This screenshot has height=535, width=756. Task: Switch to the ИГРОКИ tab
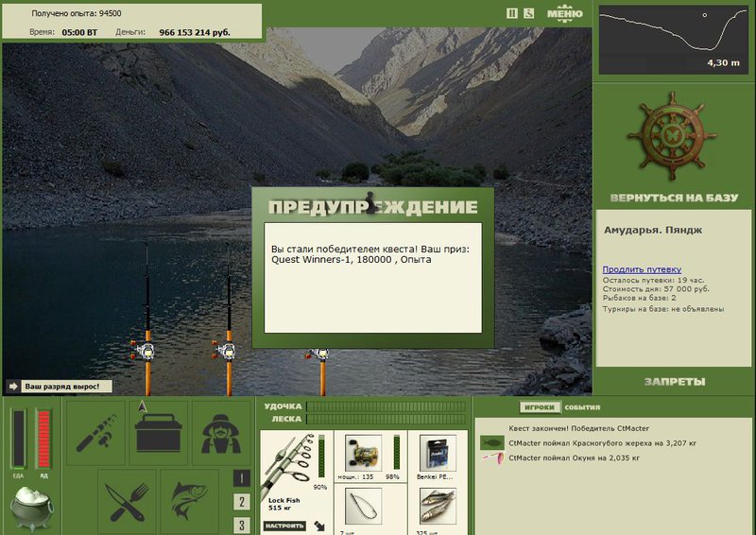click(539, 407)
